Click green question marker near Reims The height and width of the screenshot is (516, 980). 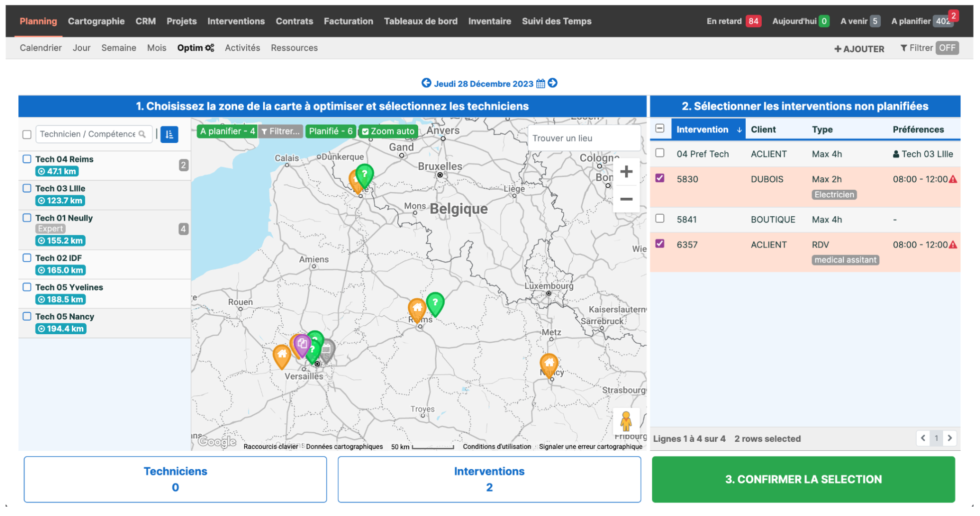(435, 304)
